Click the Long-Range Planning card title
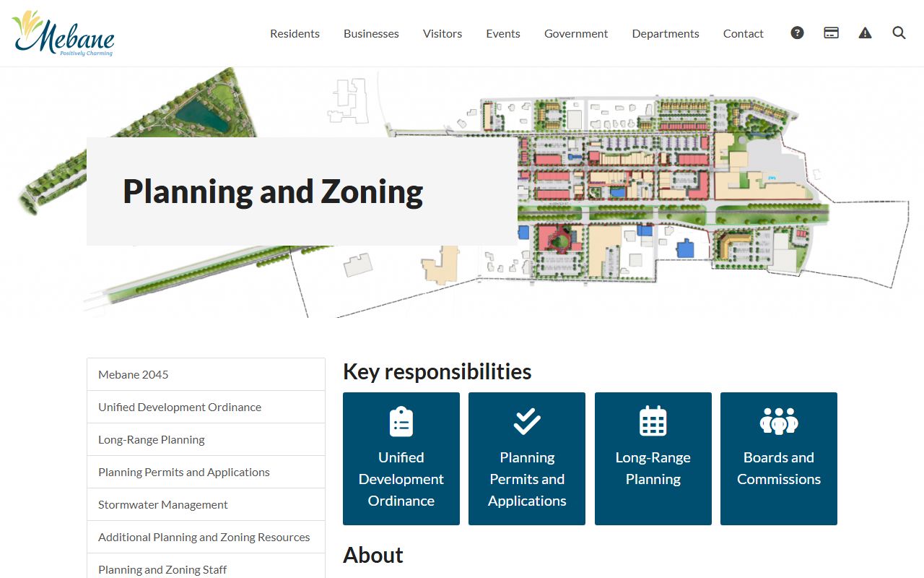Image resolution: width=924 pixels, height=578 pixels. 653,468
